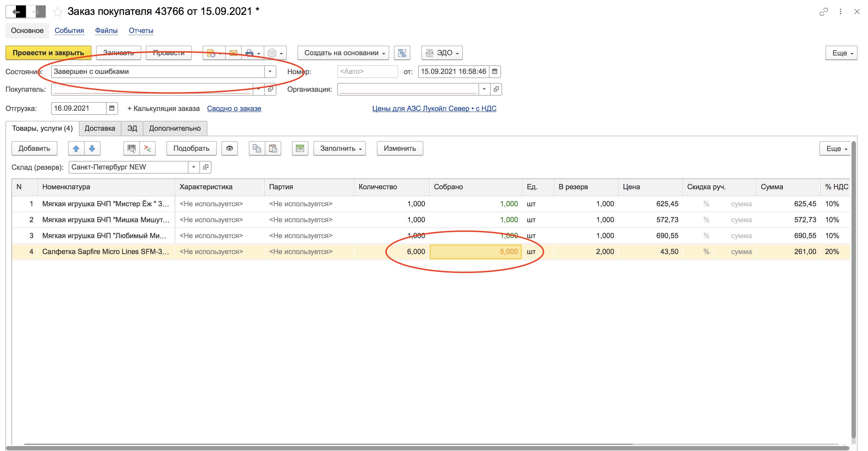The width and height of the screenshot is (868, 451).
Task: Paste rows clipboard icon in table toolbar
Action: pyautogui.click(x=273, y=149)
